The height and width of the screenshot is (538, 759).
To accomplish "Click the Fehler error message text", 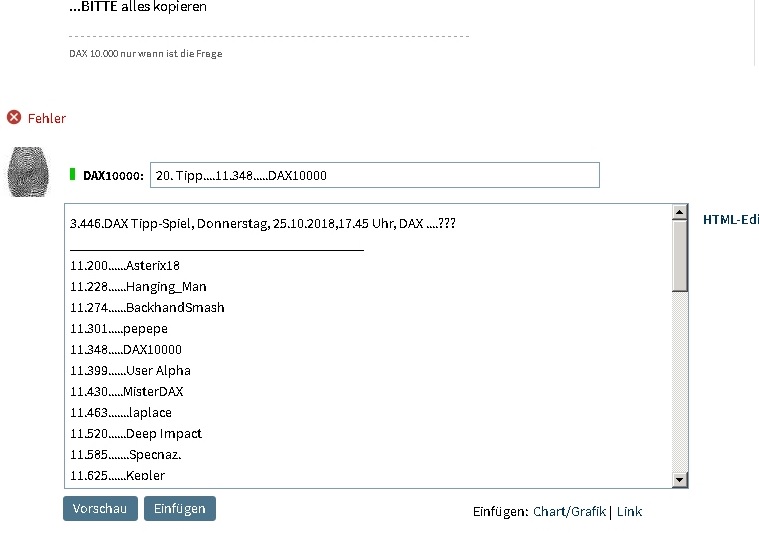I will pos(47,118).
